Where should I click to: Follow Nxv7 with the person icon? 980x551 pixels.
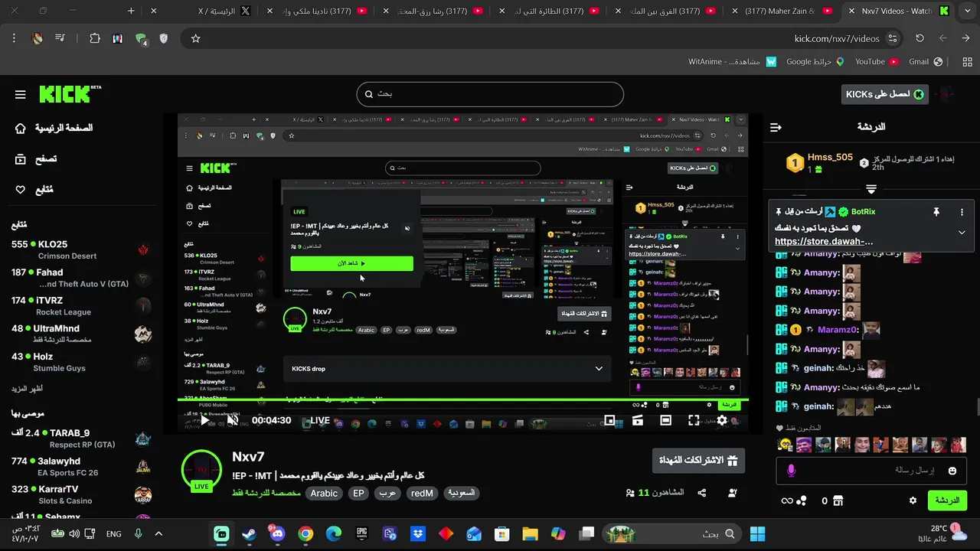pos(733,493)
